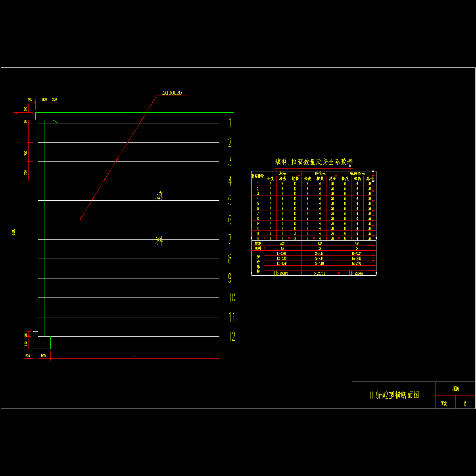Select the 300 vertical dimension near the cap
Viewport: 476px width, 476px height.
tap(25, 109)
